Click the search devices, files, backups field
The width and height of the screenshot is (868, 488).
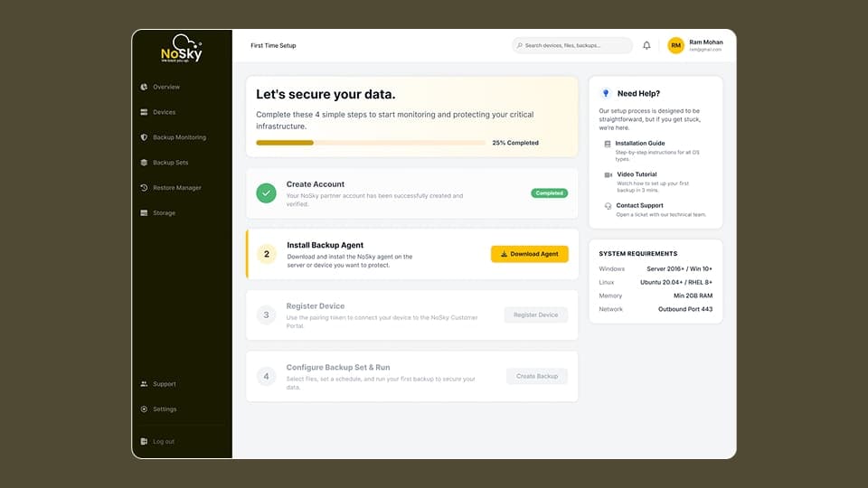click(x=572, y=45)
